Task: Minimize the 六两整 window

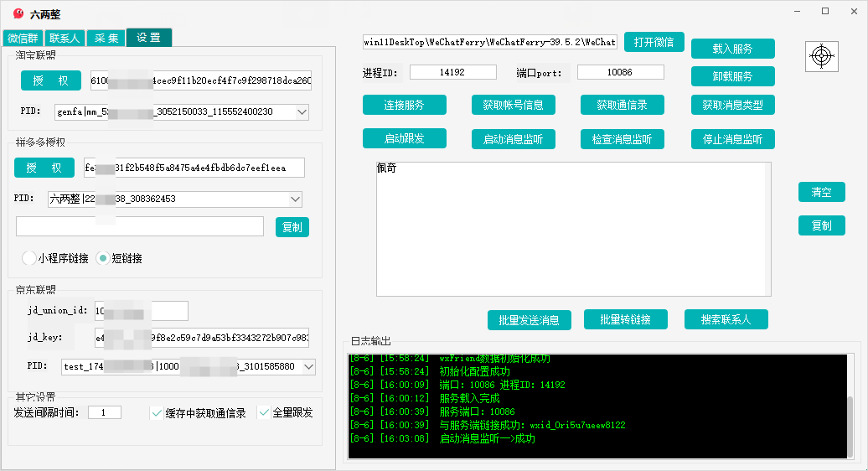Action: click(797, 12)
